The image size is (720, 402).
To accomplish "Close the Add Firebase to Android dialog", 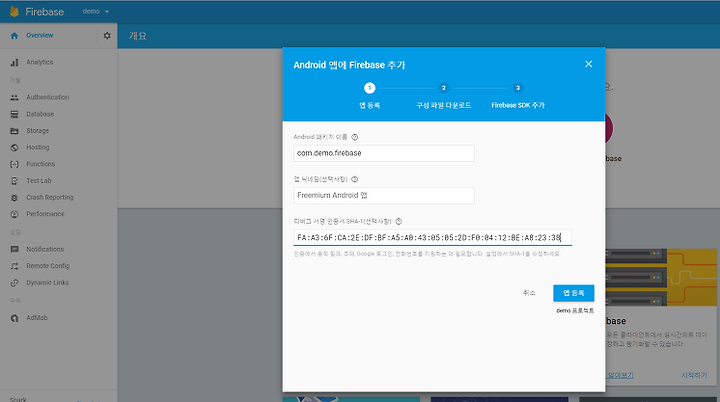I will [x=589, y=64].
